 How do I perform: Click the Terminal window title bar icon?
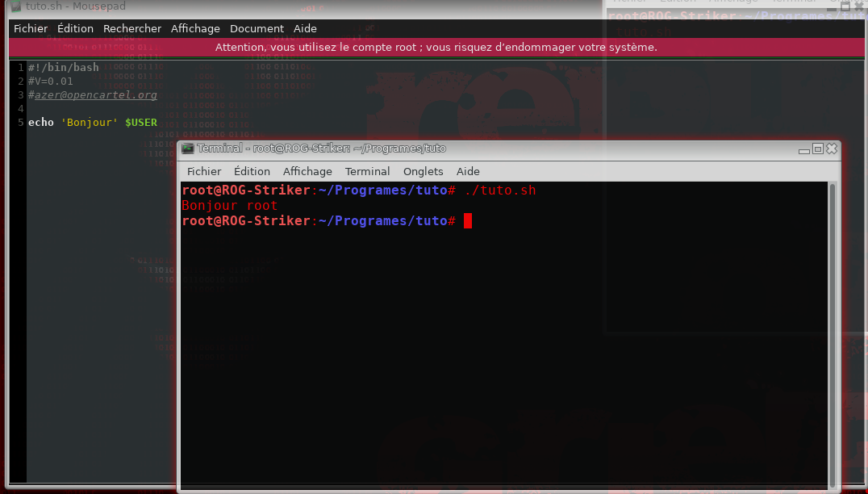pyautogui.click(x=188, y=149)
